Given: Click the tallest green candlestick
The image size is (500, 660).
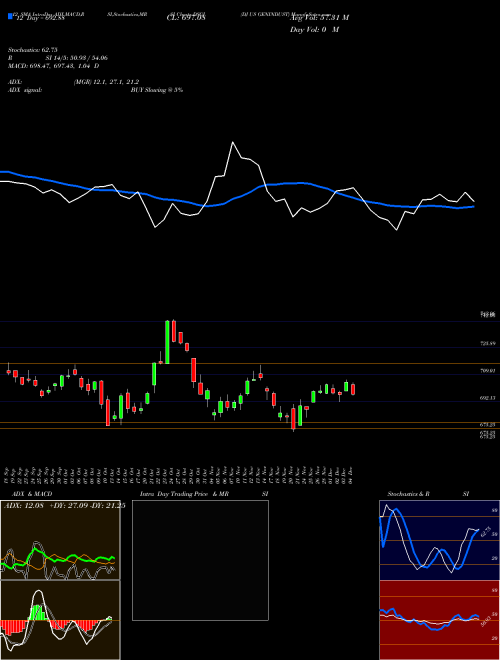Looking at the screenshot, I should [168, 342].
